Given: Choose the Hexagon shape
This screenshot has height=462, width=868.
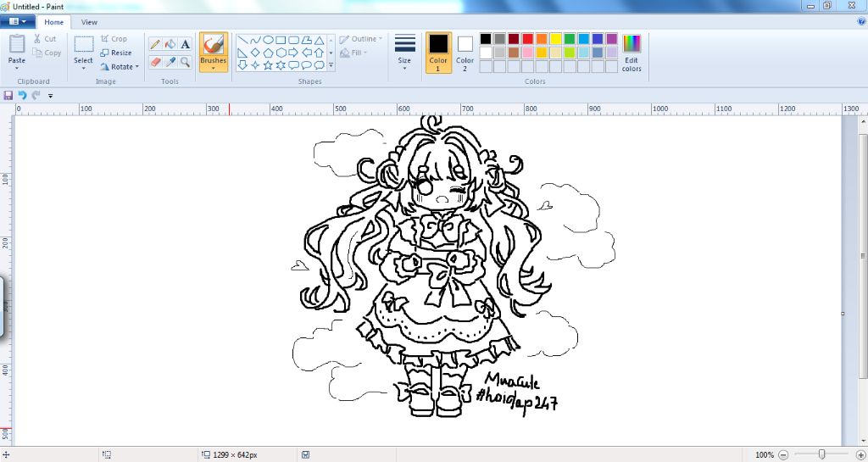Looking at the screenshot, I should [281, 53].
